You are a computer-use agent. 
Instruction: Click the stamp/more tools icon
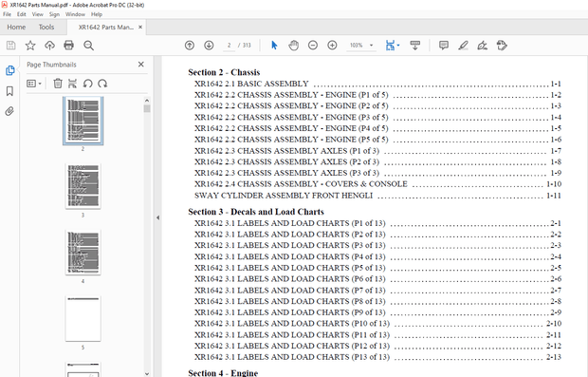tap(502, 46)
